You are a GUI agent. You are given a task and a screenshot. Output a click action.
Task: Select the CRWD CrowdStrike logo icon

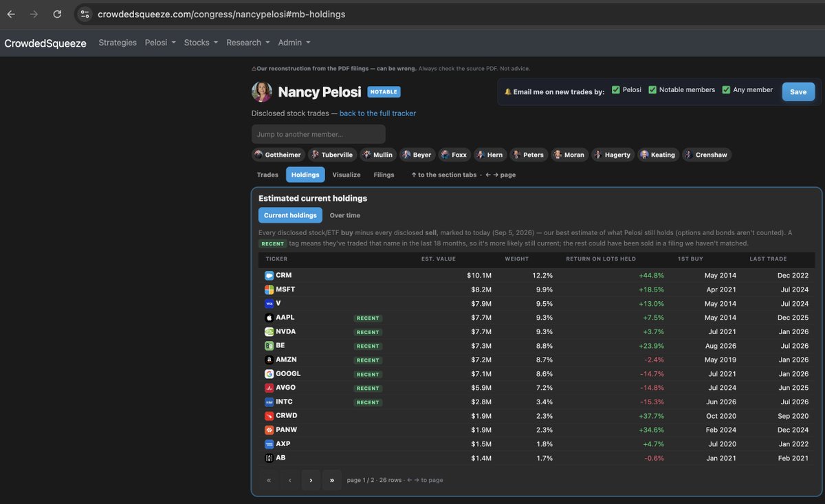tap(269, 416)
